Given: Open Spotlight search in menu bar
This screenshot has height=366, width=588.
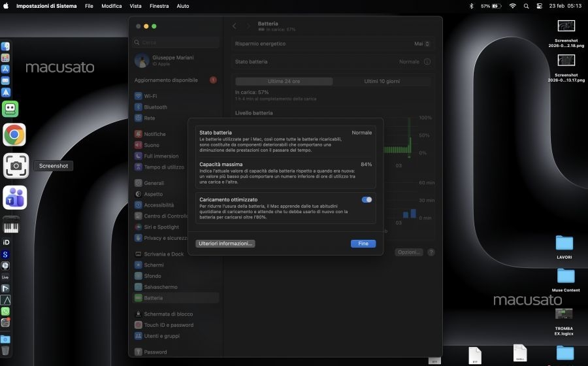Looking at the screenshot, I should pos(526,6).
